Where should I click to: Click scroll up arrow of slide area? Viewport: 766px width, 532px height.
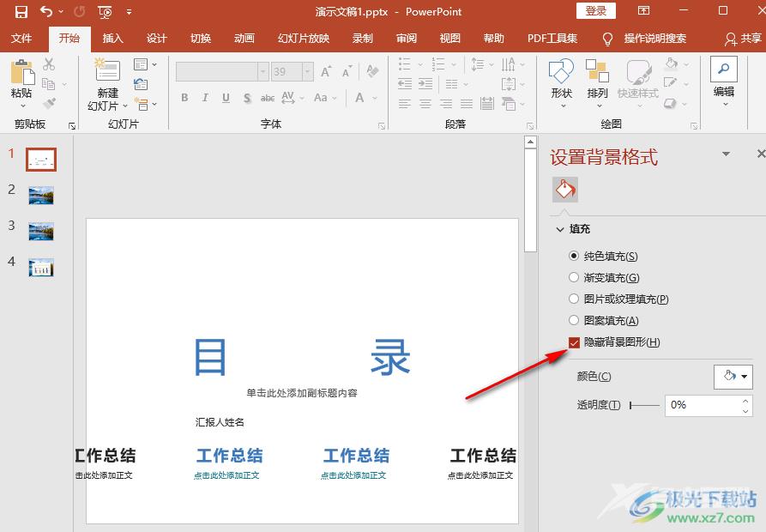tap(530, 142)
